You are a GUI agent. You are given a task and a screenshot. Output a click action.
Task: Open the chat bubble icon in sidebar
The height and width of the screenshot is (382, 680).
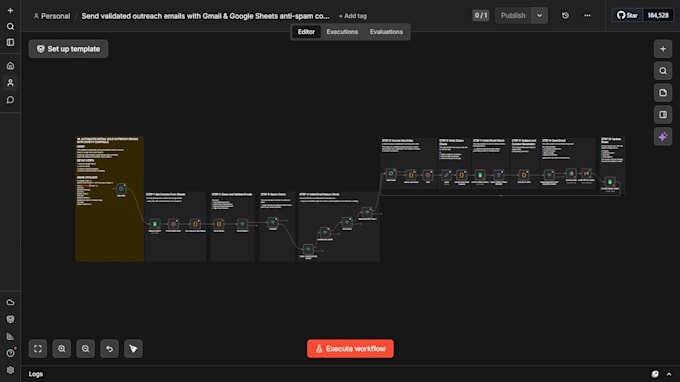click(x=10, y=100)
